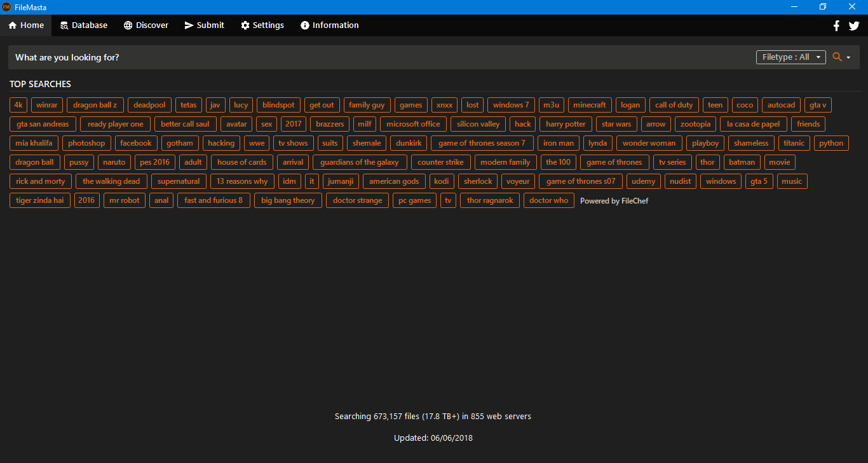The height and width of the screenshot is (463, 868).
Task: Choose the 'tv shows' tag
Action: click(294, 143)
